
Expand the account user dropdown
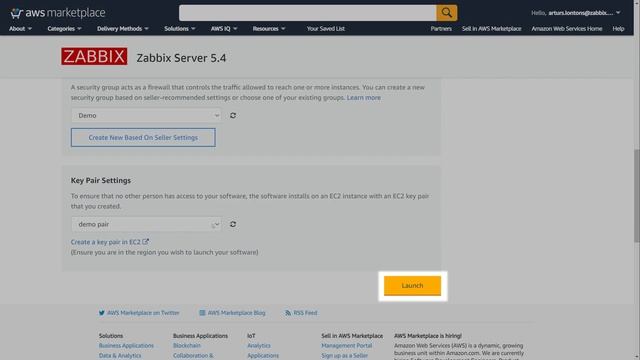point(576,13)
